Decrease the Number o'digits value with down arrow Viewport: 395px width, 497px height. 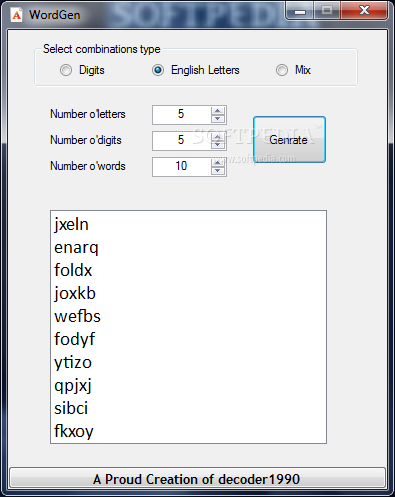coord(218,145)
